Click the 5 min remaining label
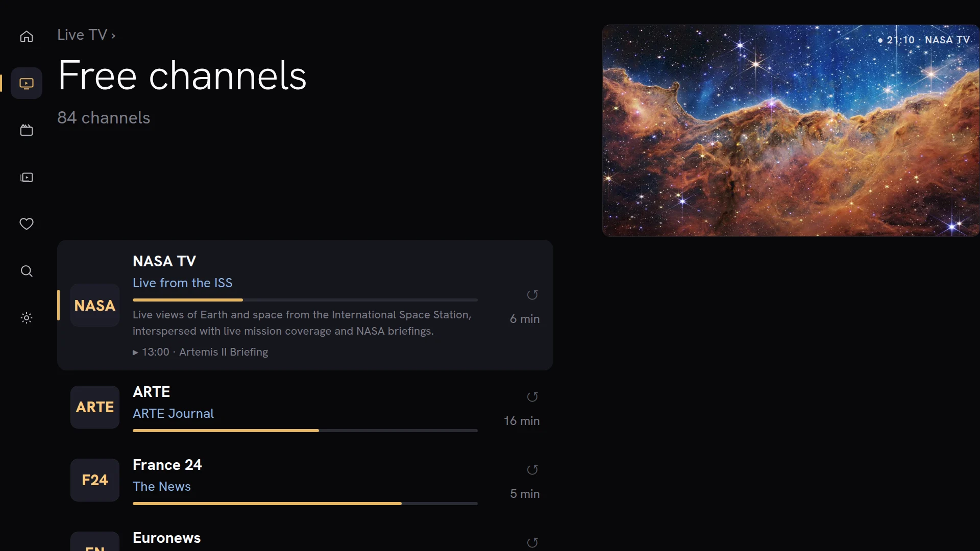The image size is (980, 551). (525, 494)
